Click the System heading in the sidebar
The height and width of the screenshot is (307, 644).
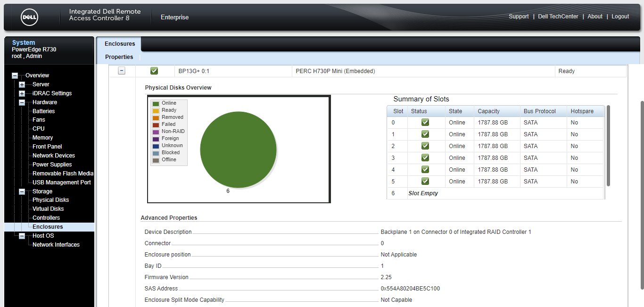[24, 42]
